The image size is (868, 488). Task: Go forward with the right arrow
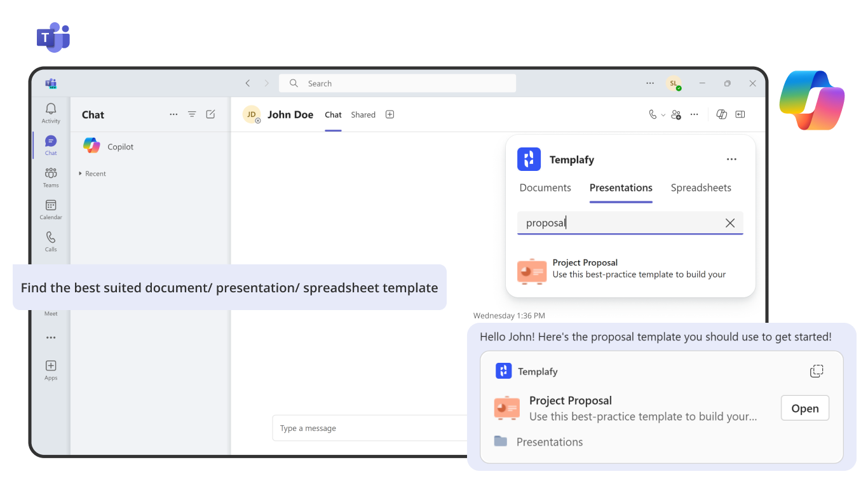point(266,83)
